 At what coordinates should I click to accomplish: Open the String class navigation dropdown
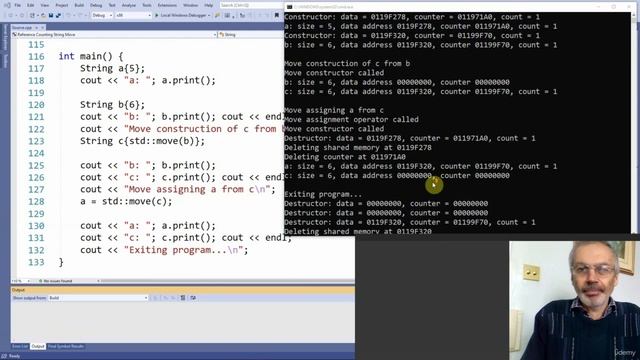[251, 35]
